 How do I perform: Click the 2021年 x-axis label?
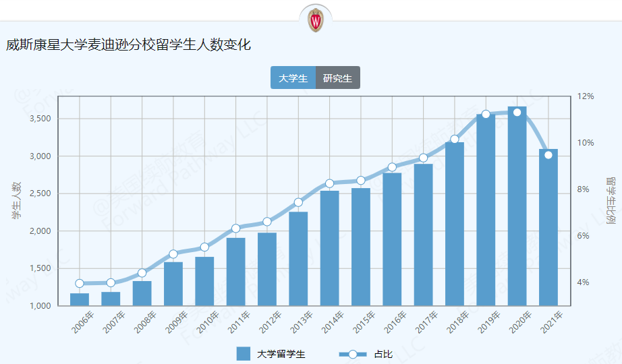point(551,322)
